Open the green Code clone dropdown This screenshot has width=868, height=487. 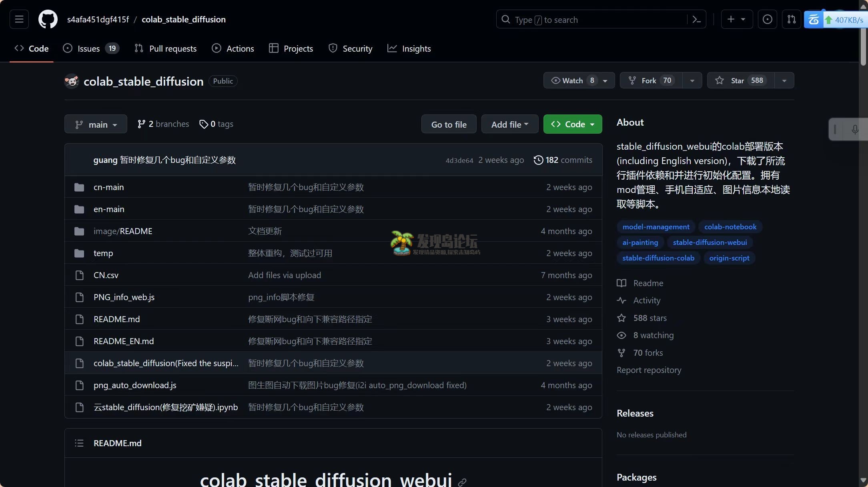pyautogui.click(x=573, y=124)
